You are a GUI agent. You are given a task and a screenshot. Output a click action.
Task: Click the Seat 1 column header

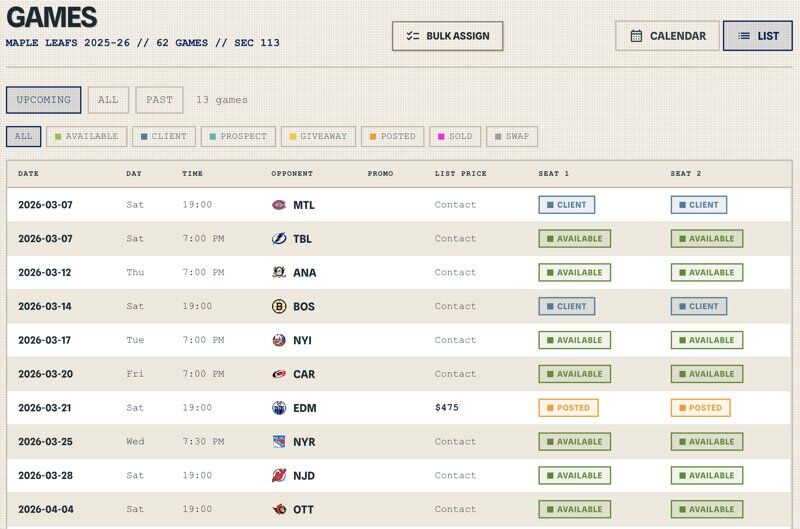554,173
